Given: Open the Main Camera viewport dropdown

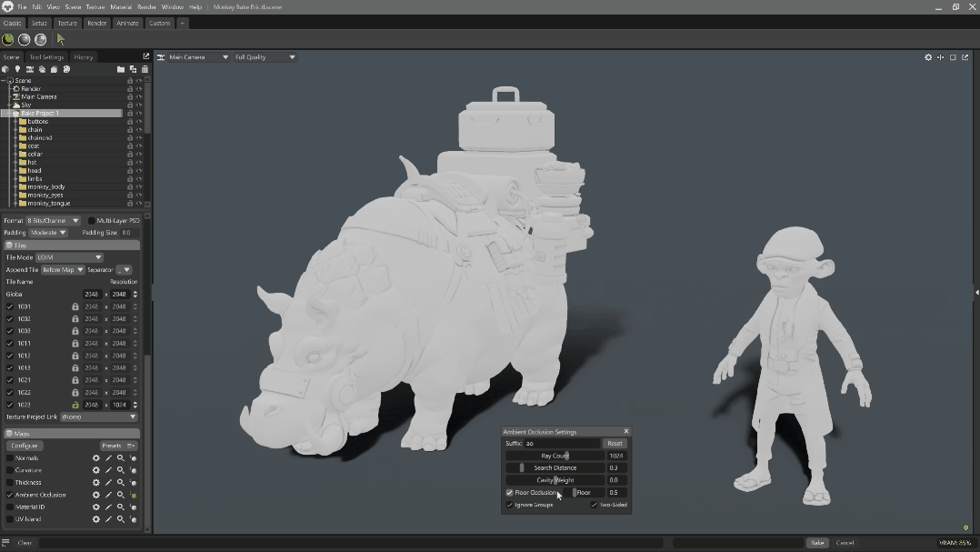Looking at the screenshot, I should tap(198, 57).
